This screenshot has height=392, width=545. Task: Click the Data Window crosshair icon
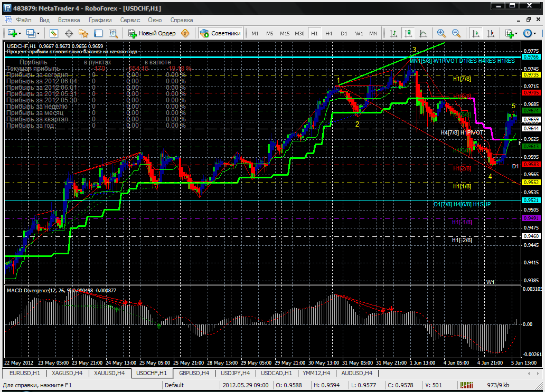(69, 33)
